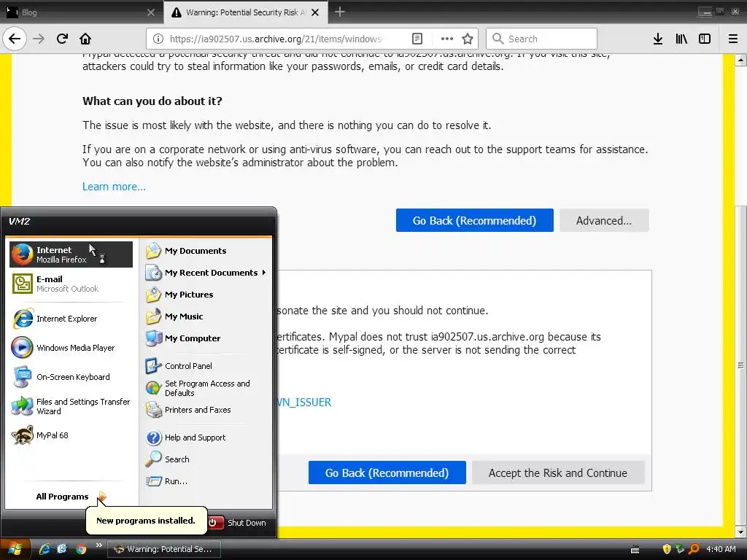
Task: Close the Blog tab
Action: coord(151,12)
